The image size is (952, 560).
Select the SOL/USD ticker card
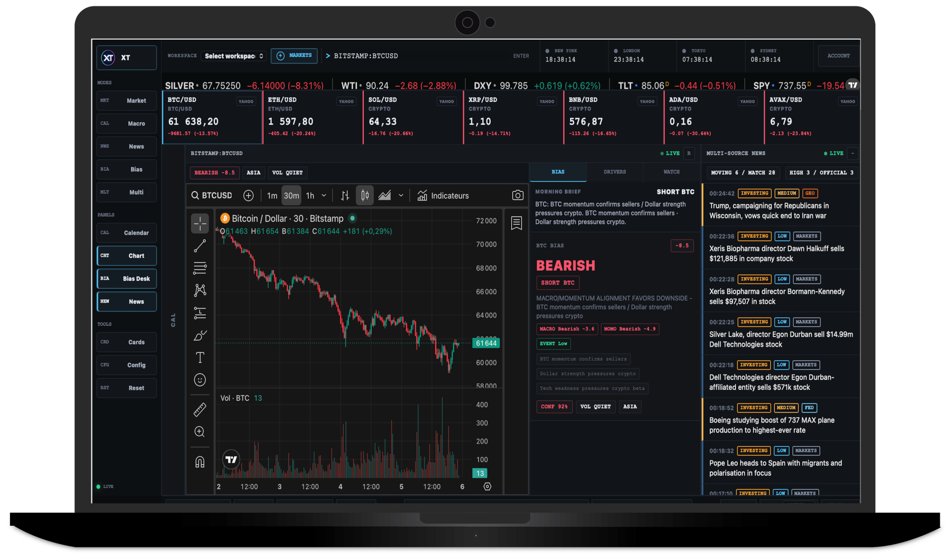[413, 117]
